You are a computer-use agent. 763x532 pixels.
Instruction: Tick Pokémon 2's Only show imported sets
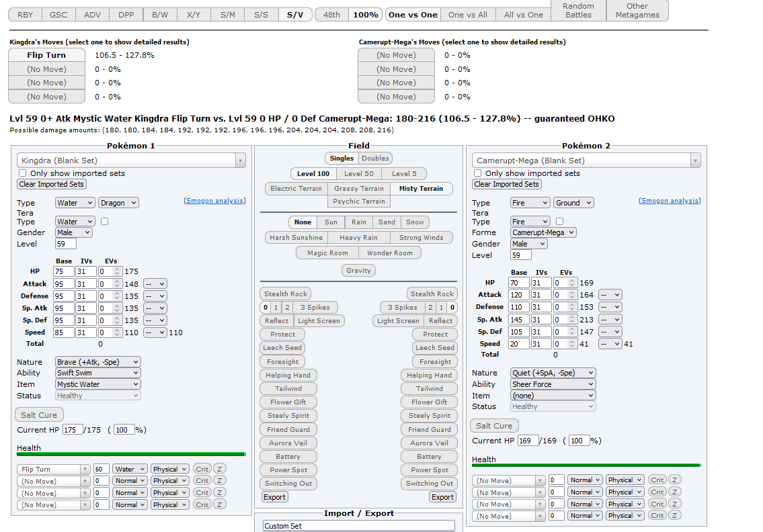[x=477, y=173]
